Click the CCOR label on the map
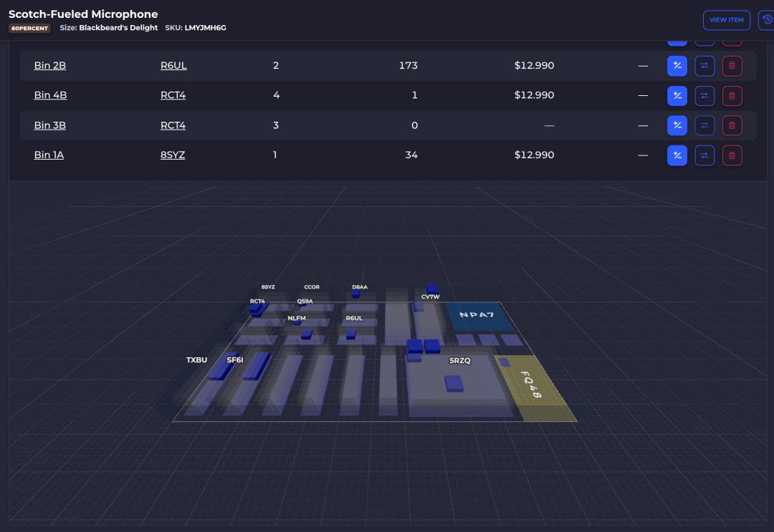This screenshot has width=774, height=532. pyautogui.click(x=312, y=287)
